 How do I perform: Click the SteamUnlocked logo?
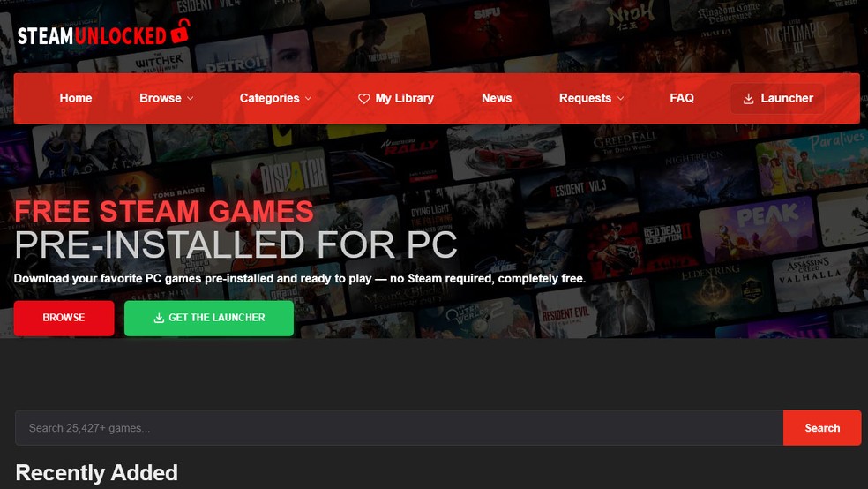(103, 33)
